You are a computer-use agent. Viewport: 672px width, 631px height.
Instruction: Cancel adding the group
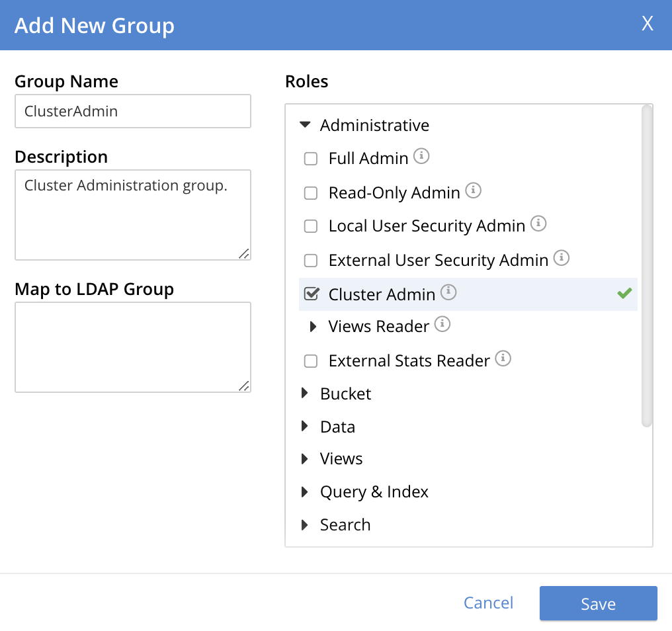[x=488, y=603]
